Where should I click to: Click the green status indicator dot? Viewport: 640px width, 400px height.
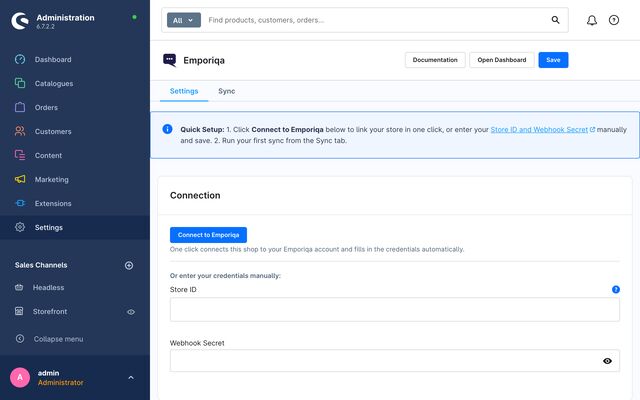[x=134, y=17]
